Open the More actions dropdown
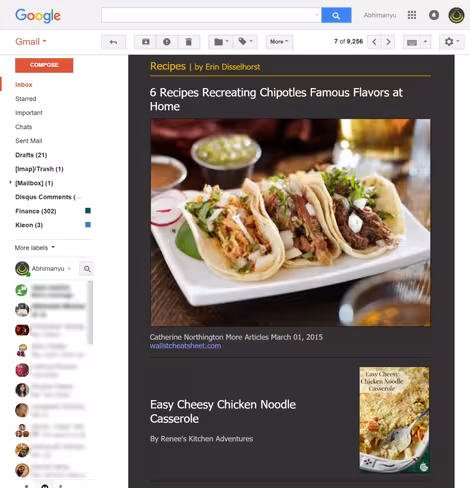Image resolution: width=470 pixels, height=488 pixels. [279, 42]
